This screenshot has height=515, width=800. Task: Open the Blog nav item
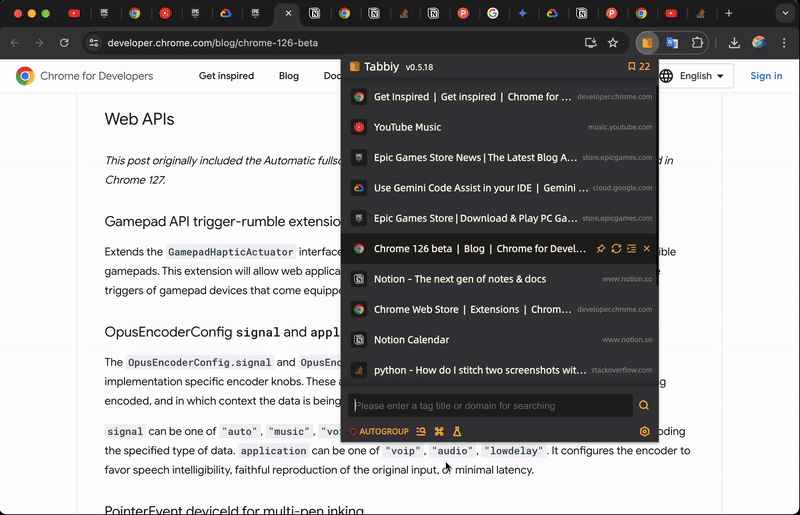point(289,76)
